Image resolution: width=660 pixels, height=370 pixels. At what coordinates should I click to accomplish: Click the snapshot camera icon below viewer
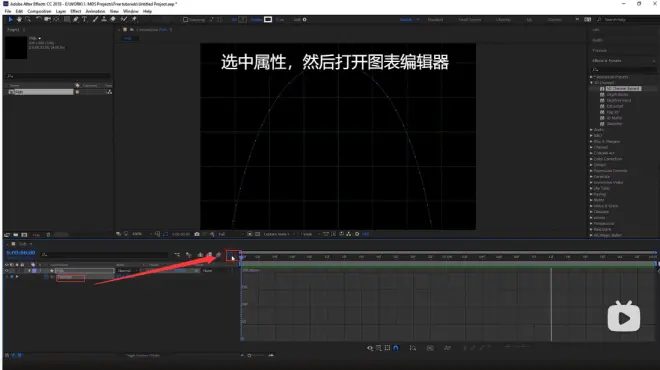(x=197, y=234)
